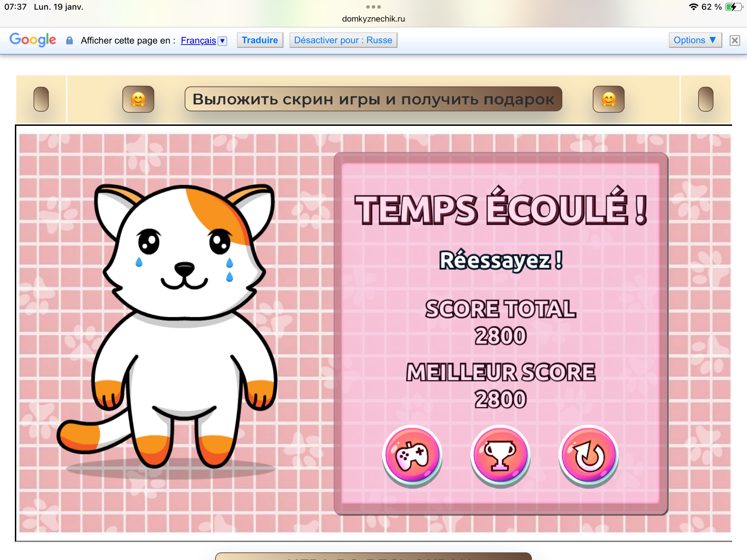The height and width of the screenshot is (560, 747).
Task: Click the pink gamepad more-games button
Action: click(x=412, y=455)
